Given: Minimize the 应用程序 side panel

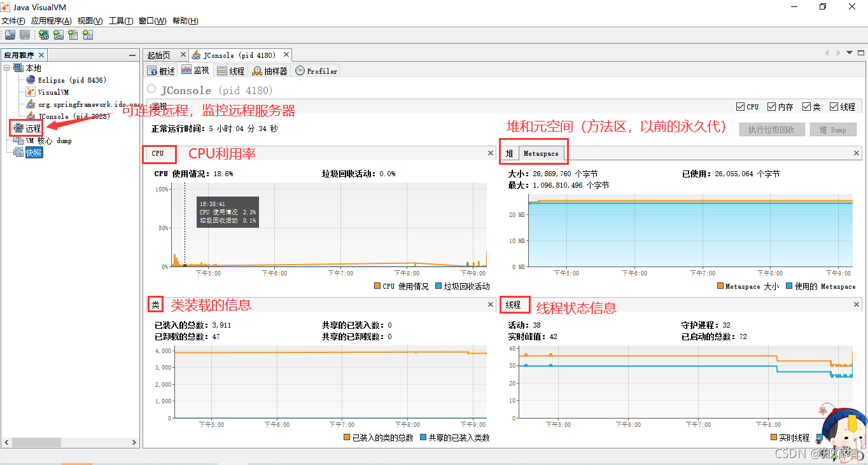Looking at the screenshot, I should (132, 55).
